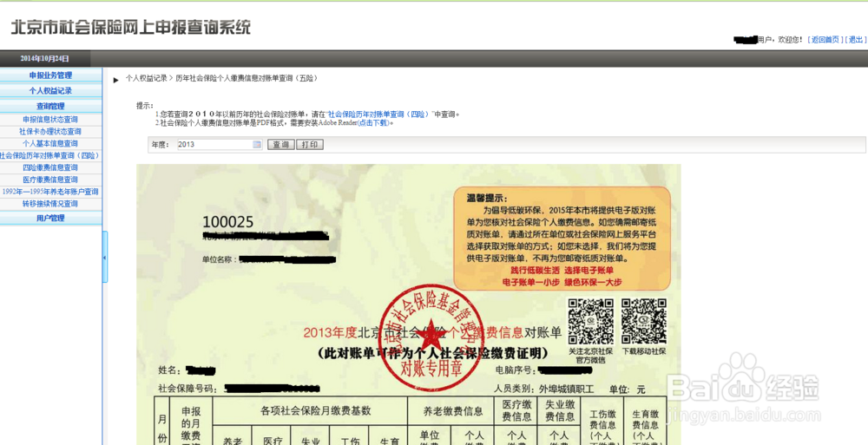The height and width of the screenshot is (445, 868).
Task: Click 个人权益记录 in the breadcrumb
Action: 146,79
